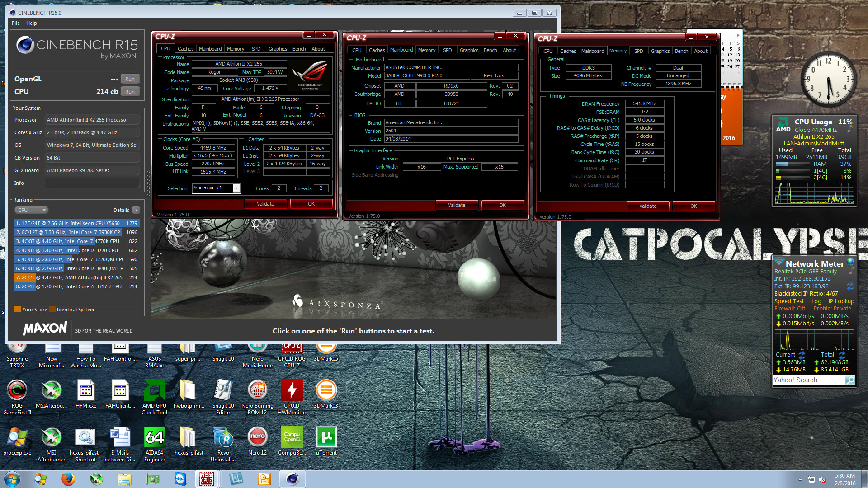
Task: Click ROG CPU-Z taskbar button
Action: pyautogui.click(x=207, y=479)
